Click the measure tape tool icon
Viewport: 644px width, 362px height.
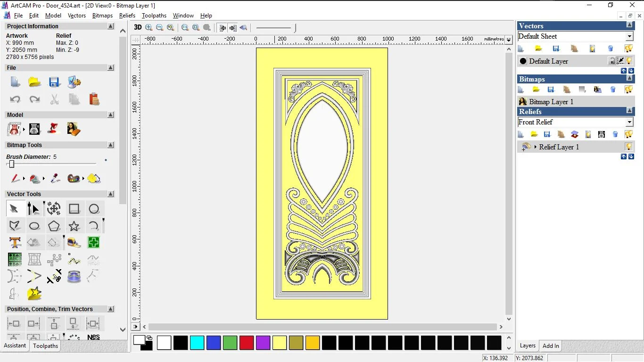74,243
